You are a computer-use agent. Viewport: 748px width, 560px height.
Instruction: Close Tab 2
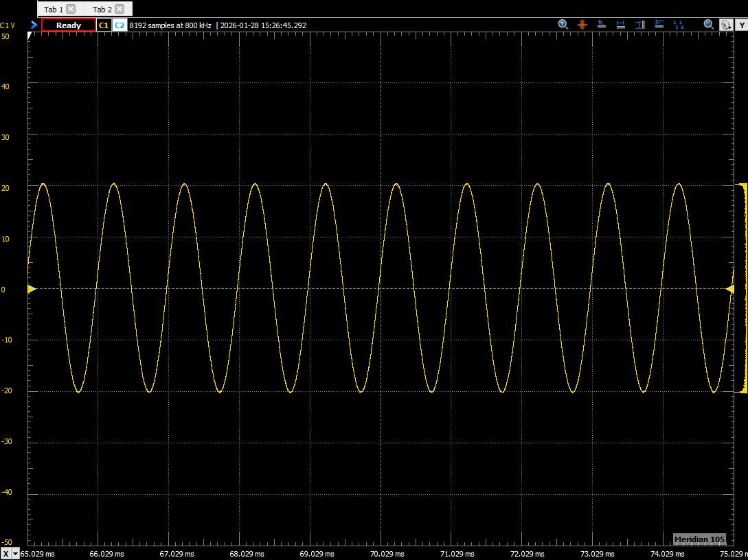[121, 9]
